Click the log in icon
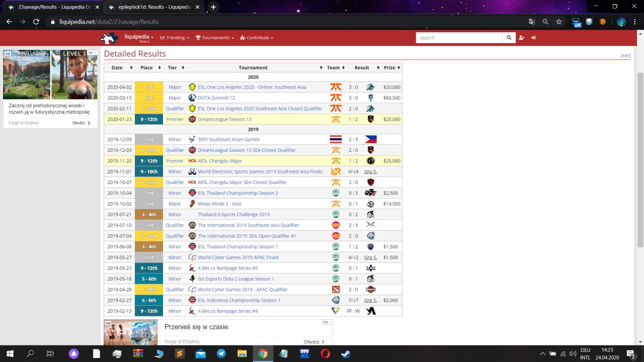 click(534, 38)
